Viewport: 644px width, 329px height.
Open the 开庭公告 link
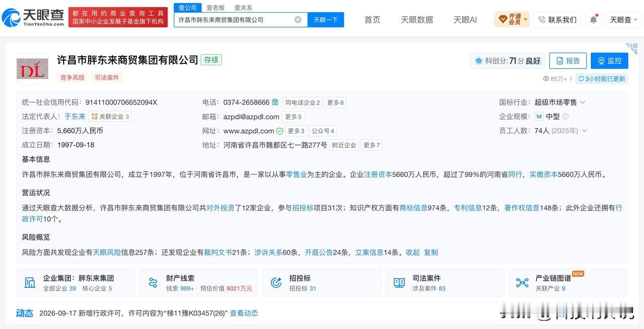(x=319, y=252)
